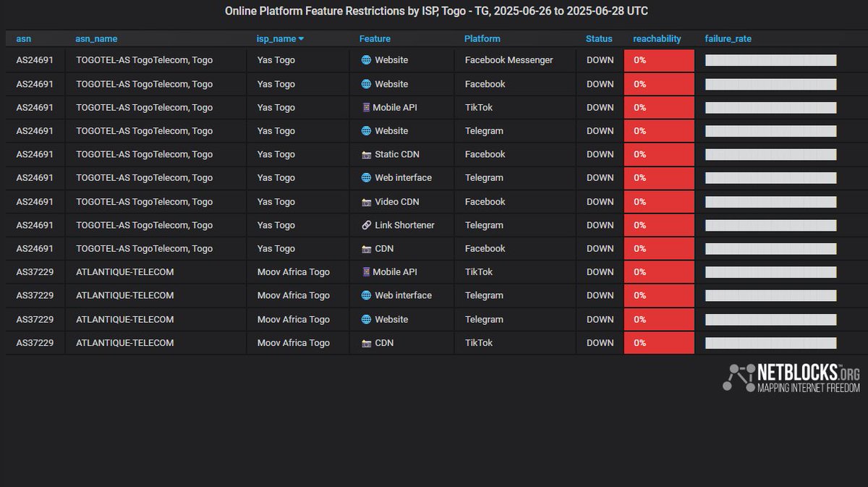Viewport: 868px width, 487px height.
Task: Click Facebook platform in the Static CDN row
Action: click(485, 154)
